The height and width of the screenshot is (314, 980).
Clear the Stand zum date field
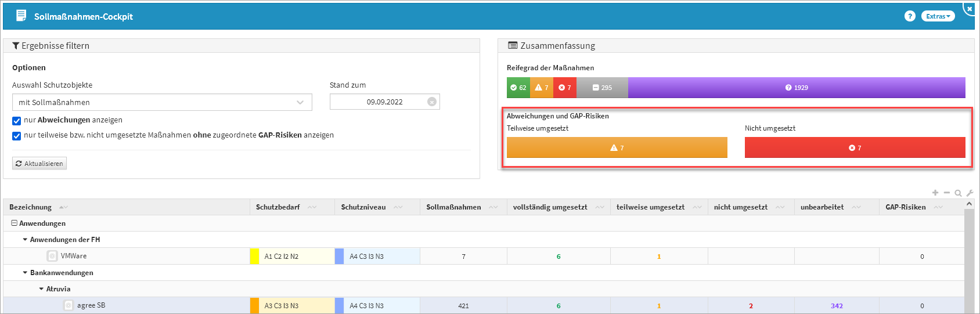coord(431,102)
